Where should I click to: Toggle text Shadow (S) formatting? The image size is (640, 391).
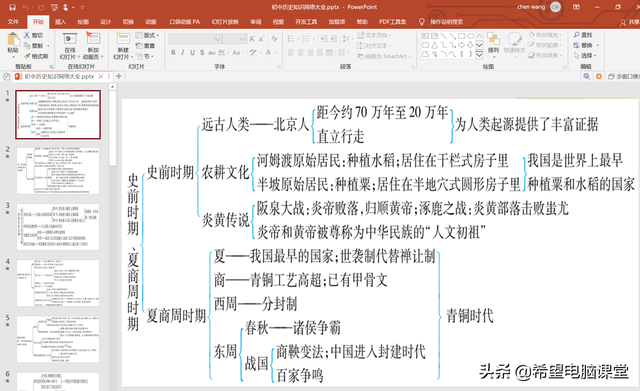202,52
